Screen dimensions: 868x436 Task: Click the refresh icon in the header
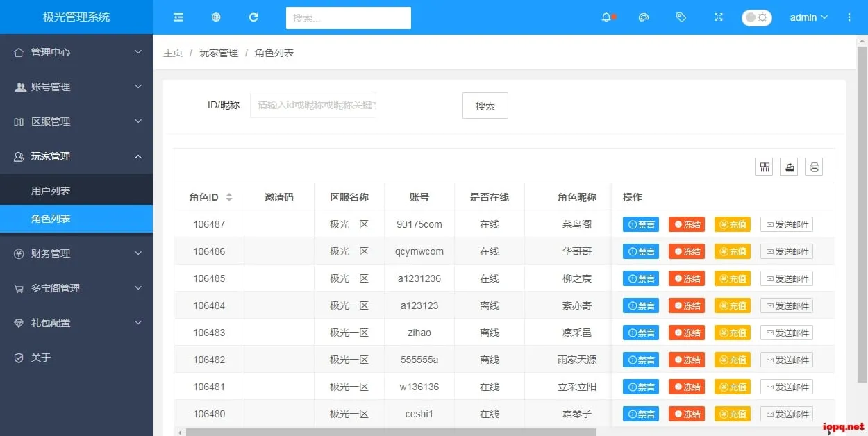[x=253, y=17]
